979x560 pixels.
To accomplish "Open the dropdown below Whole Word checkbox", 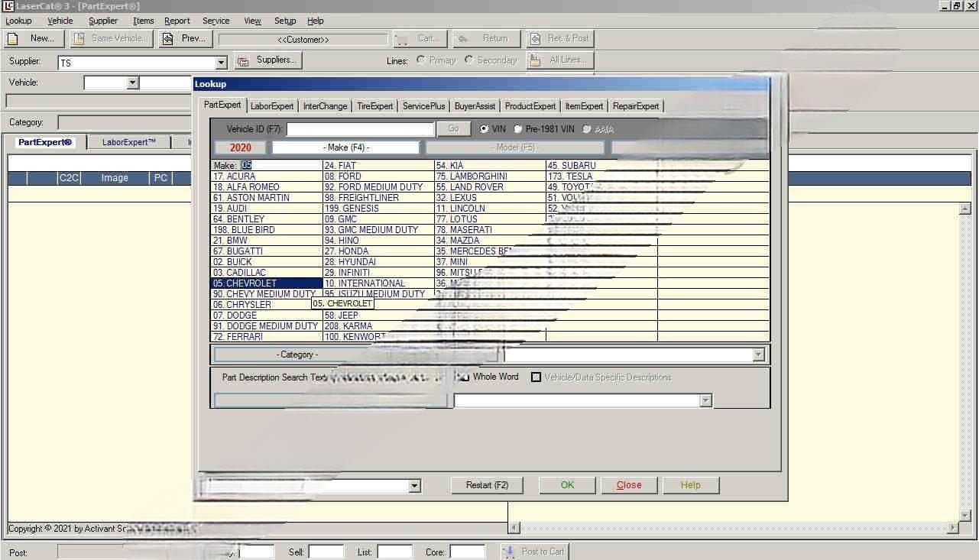I will coord(705,400).
